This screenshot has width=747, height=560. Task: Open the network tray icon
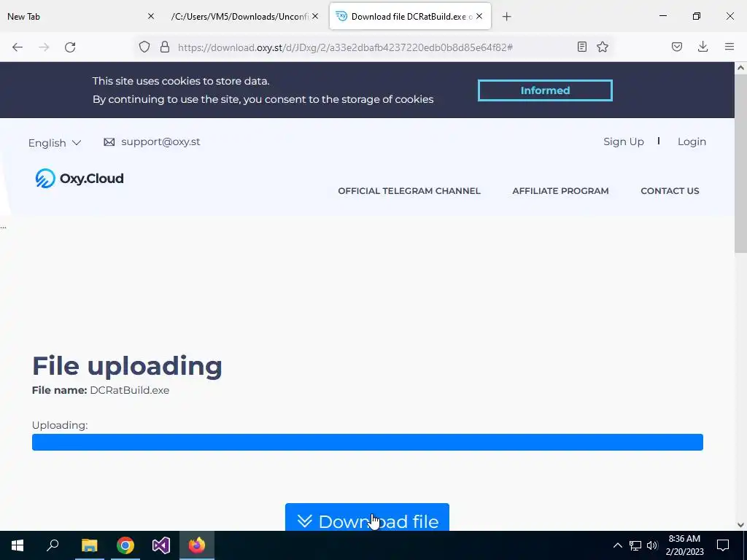tap(635, 545)
